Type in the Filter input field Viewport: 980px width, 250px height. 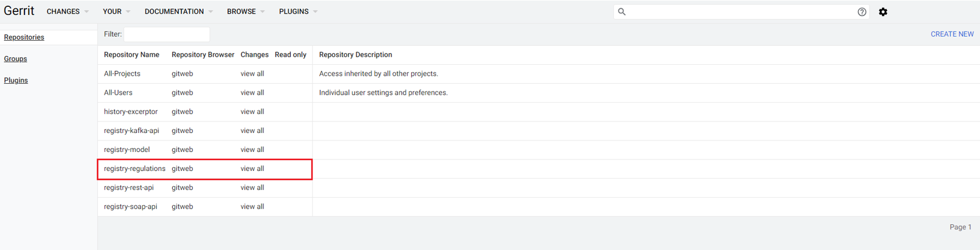(167, 34)
